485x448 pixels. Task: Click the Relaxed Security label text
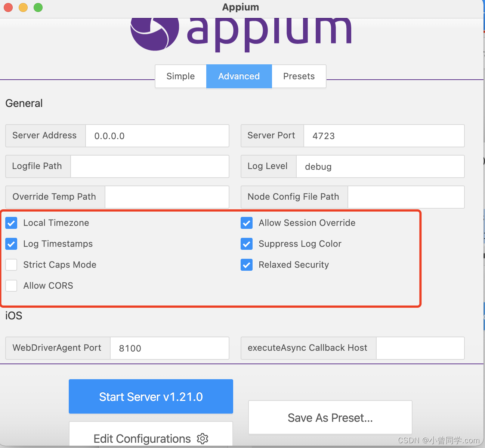pyautogui.click(x=294, y=265)
